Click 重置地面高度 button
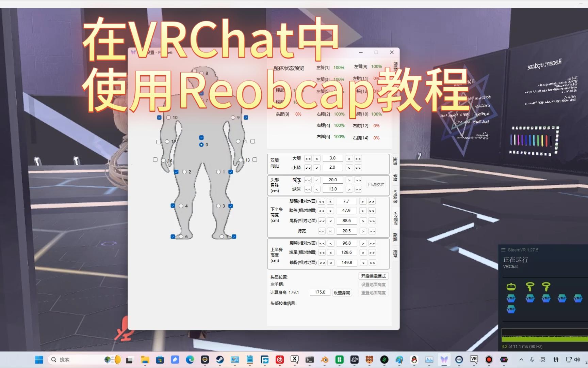Viewport: 588px width, 368px height. (x=373, y=293)
